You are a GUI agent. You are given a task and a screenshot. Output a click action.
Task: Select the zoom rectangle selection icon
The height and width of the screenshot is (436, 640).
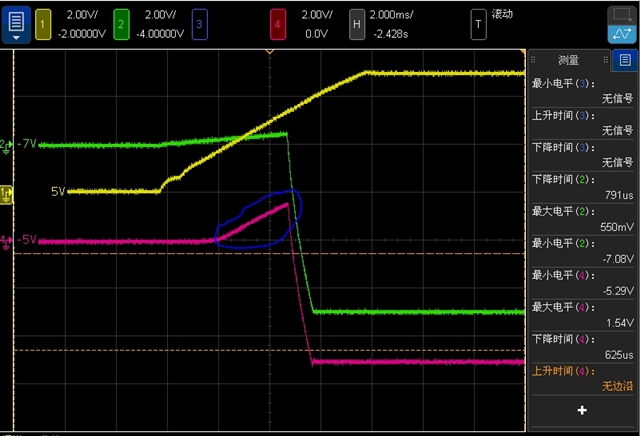[x=622, y=16]
